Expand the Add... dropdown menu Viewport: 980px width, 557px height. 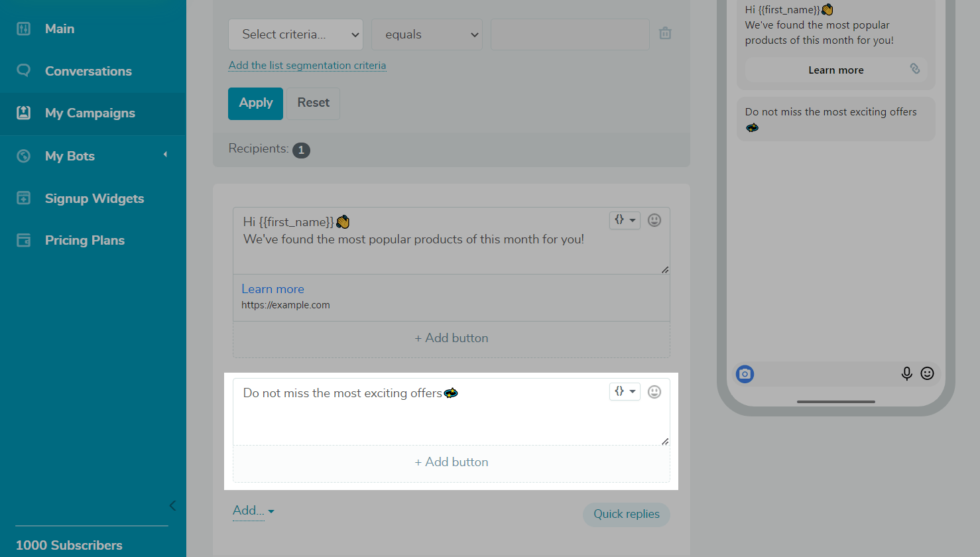click(x=253, y=511)
